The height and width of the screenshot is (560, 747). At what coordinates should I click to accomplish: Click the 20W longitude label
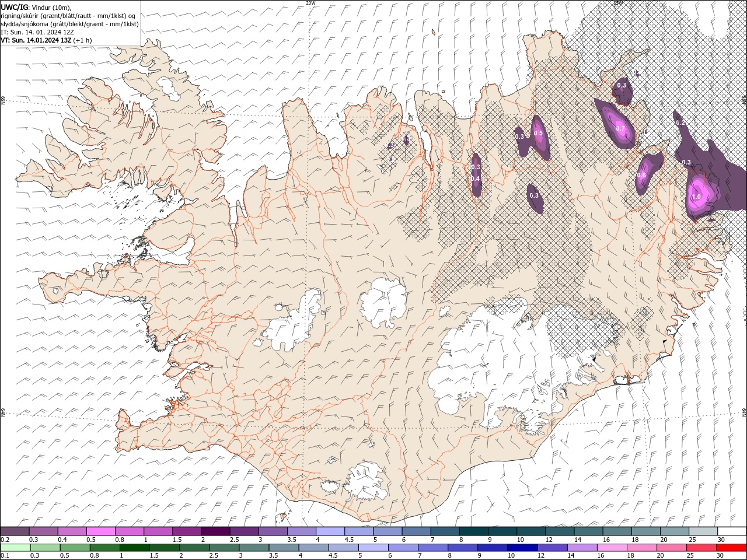(310, 3)
